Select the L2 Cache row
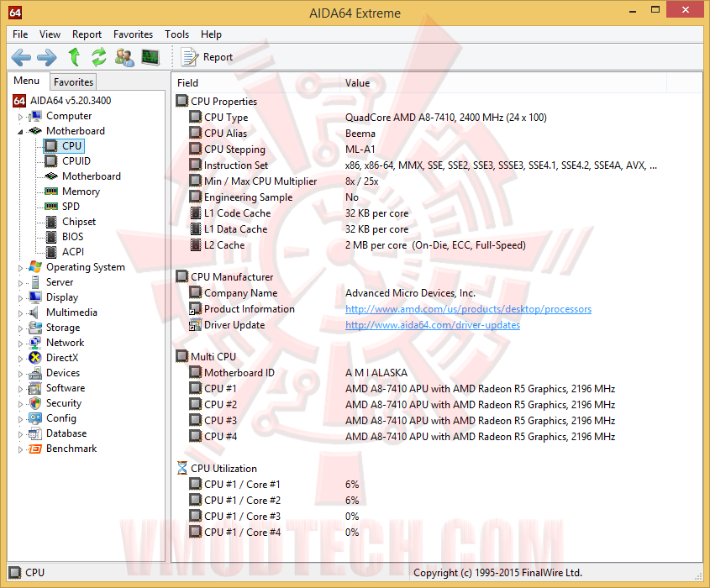 click(437, 245)
